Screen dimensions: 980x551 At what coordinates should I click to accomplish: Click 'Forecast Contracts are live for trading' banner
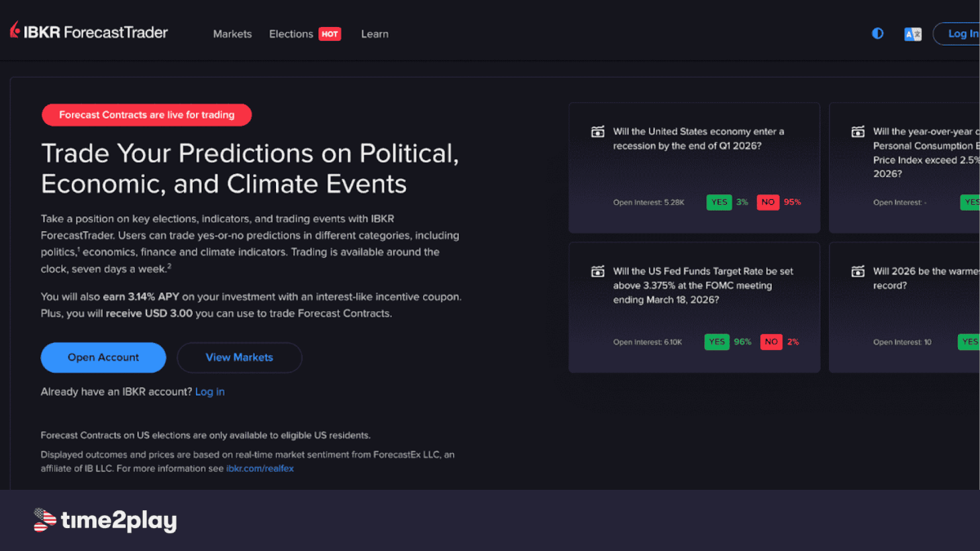[147, 115]
